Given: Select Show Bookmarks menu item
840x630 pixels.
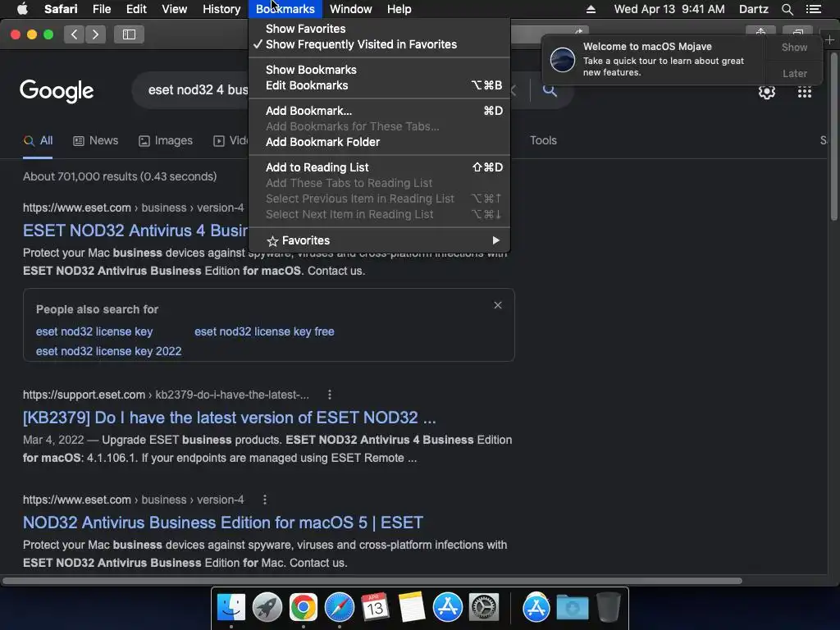Looking at the screenshot, I should (379, 70).
